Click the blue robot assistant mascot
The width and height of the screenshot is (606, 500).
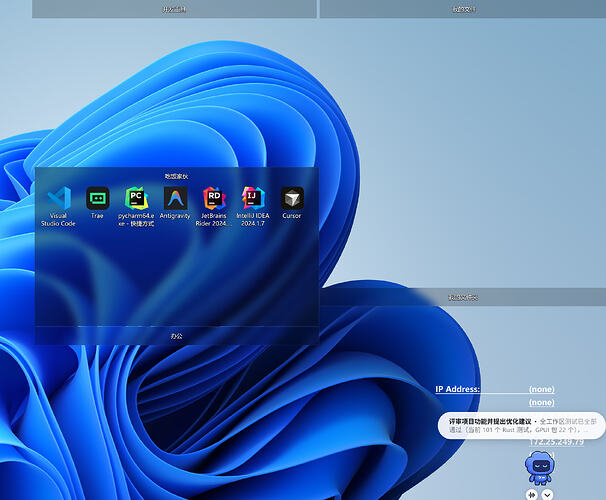tap(540, 468)
